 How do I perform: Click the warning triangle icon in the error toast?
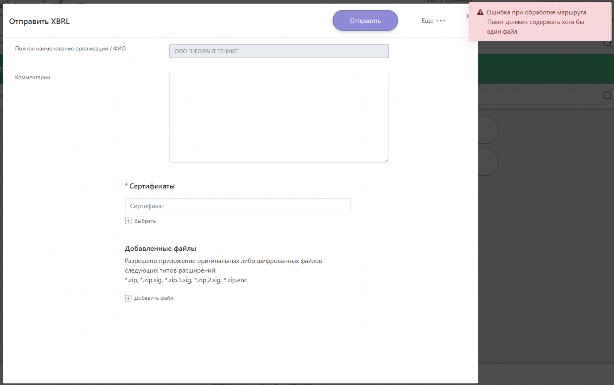tap(480, 13)
